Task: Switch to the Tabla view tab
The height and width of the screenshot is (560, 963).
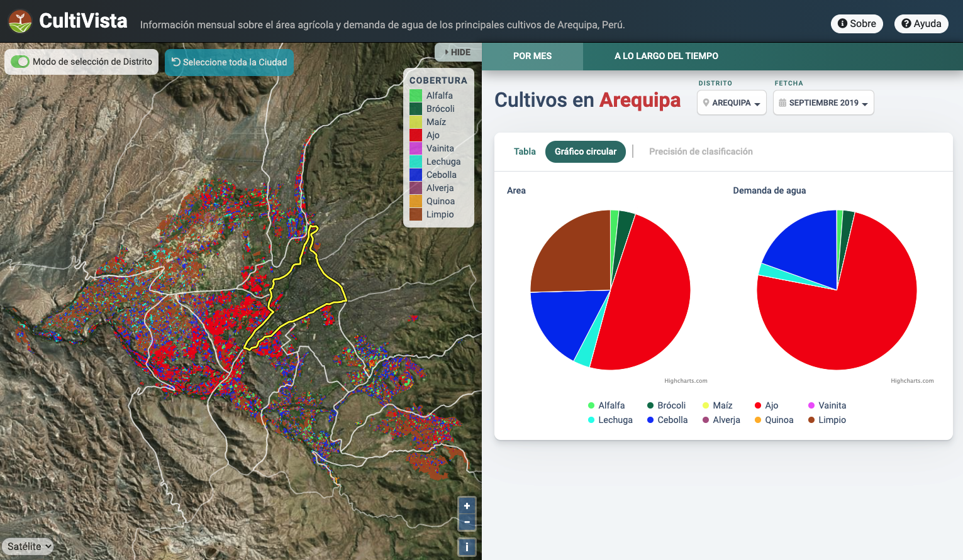Action: tap(525, 151)
